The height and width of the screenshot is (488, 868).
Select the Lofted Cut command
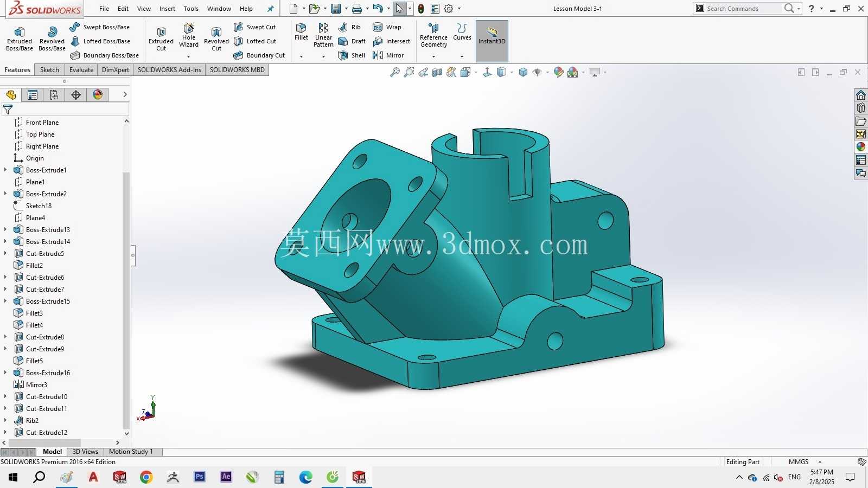pyautogui.click(x=255, y=41)
